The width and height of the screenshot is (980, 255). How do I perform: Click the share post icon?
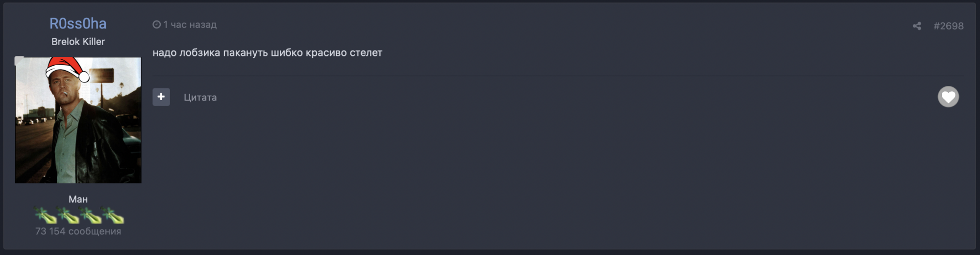click(x=917, y=26)
